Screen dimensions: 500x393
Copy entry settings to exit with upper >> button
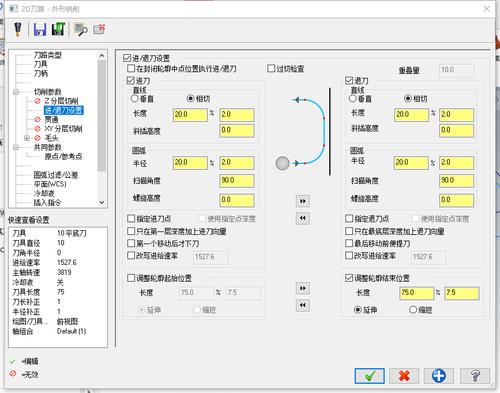click(x=303, y=201)
